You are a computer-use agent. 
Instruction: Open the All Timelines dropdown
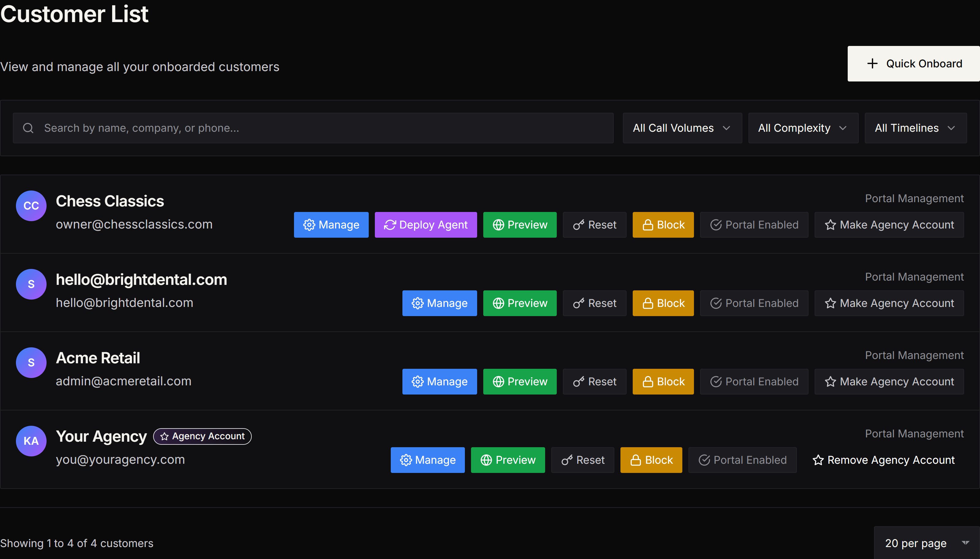tap(915, 128)
